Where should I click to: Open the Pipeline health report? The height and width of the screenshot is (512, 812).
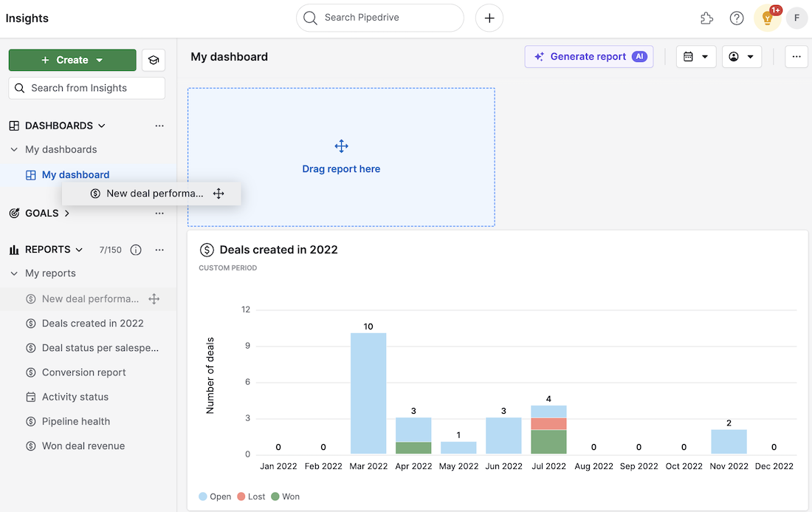(x=75, y=421)
